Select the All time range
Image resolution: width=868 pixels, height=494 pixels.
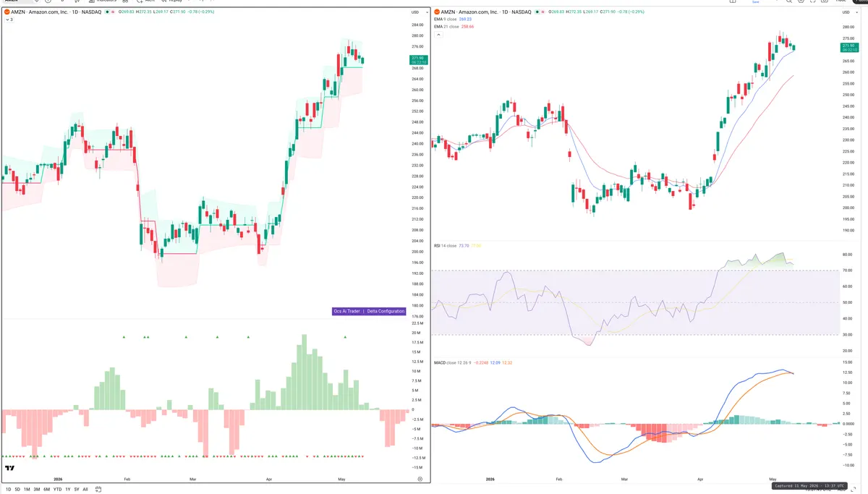point(85,490)
